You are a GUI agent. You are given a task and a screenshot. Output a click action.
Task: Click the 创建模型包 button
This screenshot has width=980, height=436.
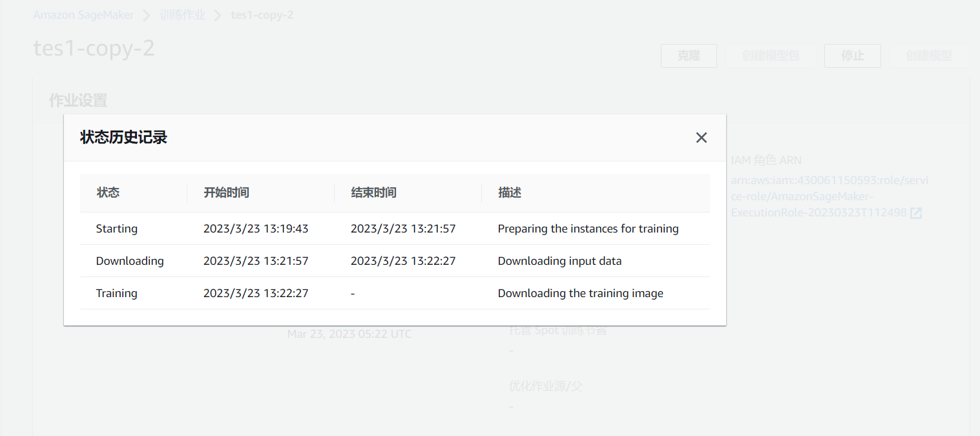point(771,56)
